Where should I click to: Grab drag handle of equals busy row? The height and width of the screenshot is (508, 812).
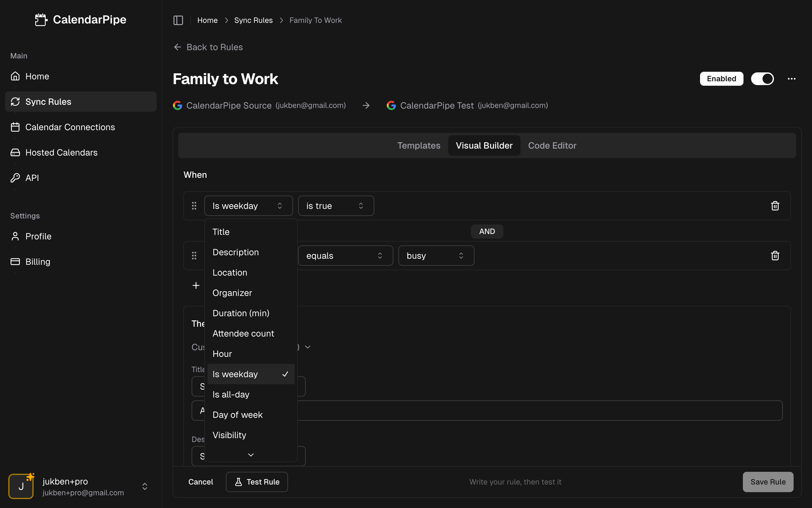(194, 256)
